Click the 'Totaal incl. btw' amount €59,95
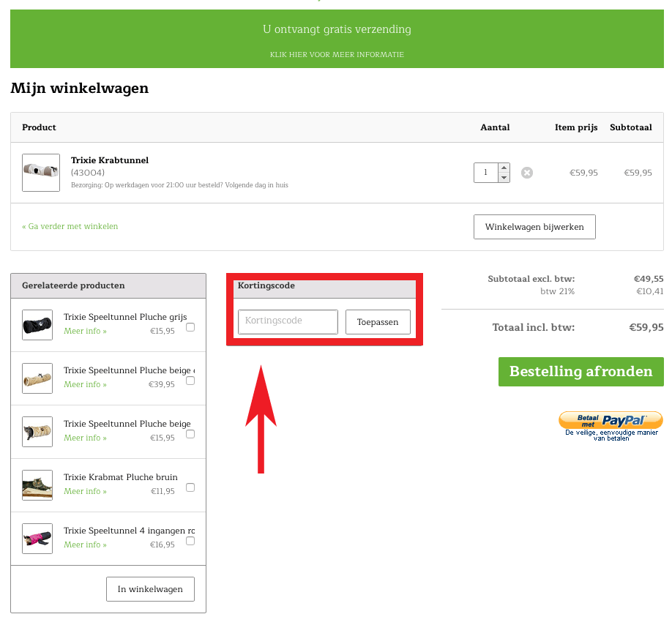Viewport: 672px width, 625px height. 646,328
